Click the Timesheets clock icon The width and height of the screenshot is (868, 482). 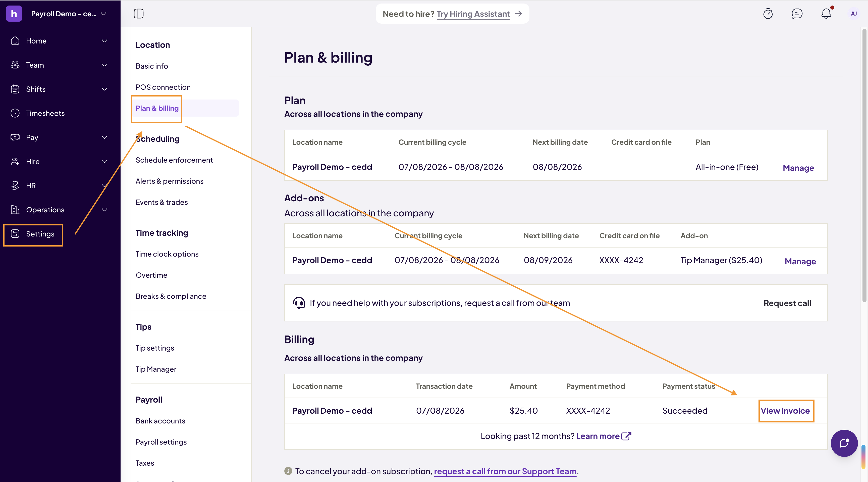click(15, 113)
